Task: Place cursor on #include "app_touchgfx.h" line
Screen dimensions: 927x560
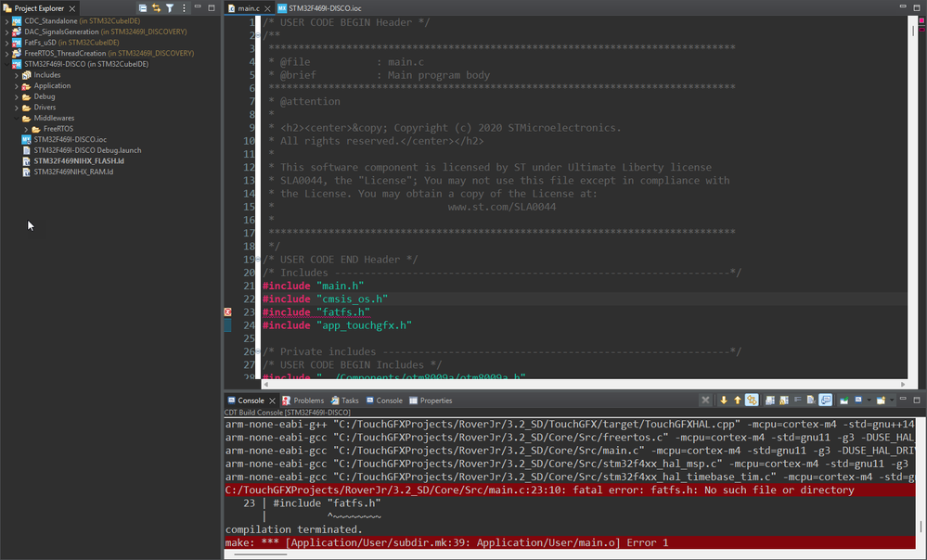Action: [x=337, y=325]
